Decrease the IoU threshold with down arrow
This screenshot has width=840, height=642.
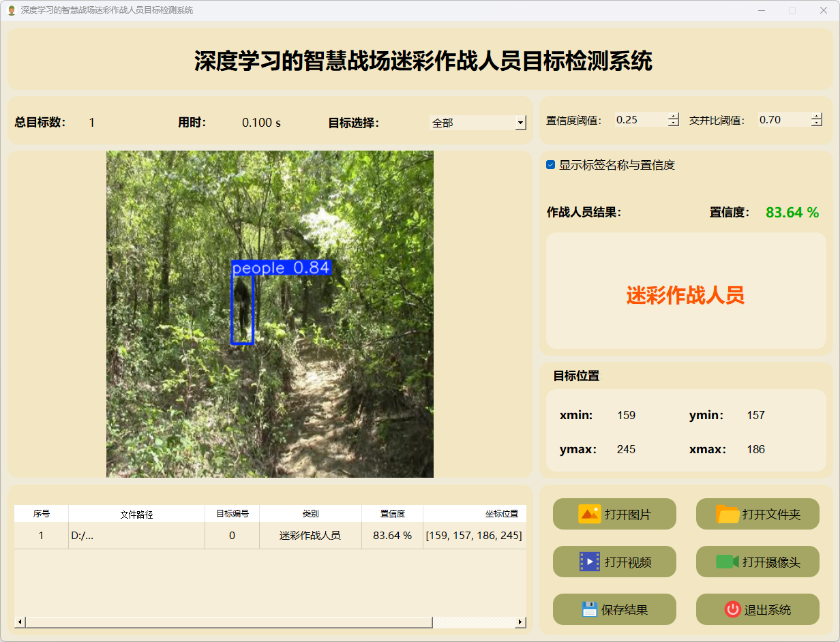click(816, 123)
